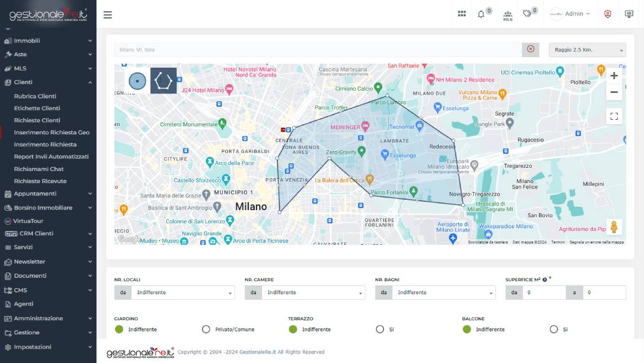The width and height of the screenshot is (644, 363).
Task: Click Arco della Pace marker
Action: [x=210, y=162]
